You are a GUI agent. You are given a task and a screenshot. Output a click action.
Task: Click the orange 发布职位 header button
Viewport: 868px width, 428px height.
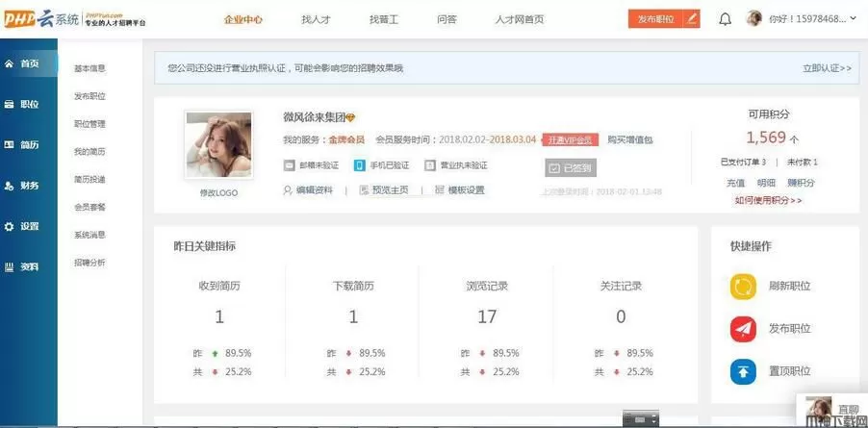pyautogui.click(x=656, y=19)
